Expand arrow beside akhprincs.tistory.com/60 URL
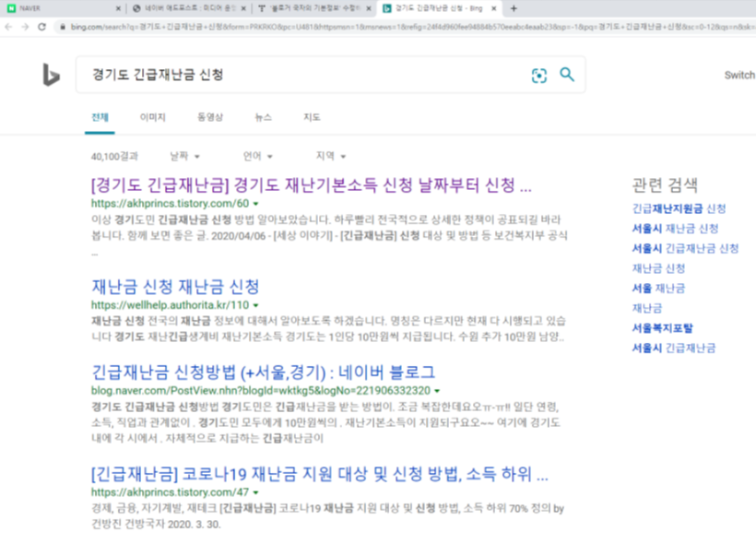 (x=256, y=204)
